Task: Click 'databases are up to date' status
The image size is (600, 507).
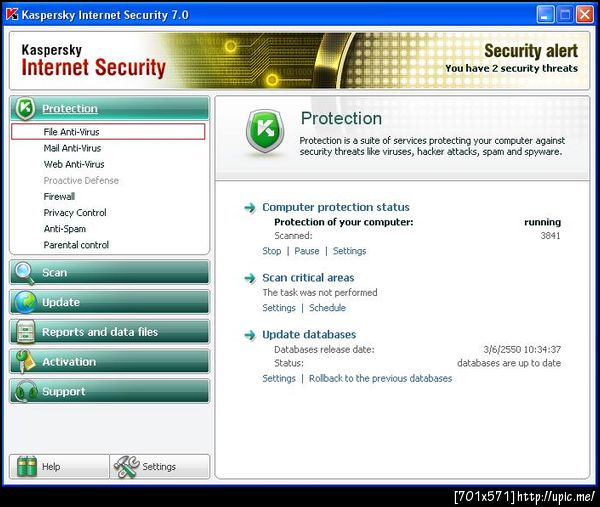Action: (509, 363)
